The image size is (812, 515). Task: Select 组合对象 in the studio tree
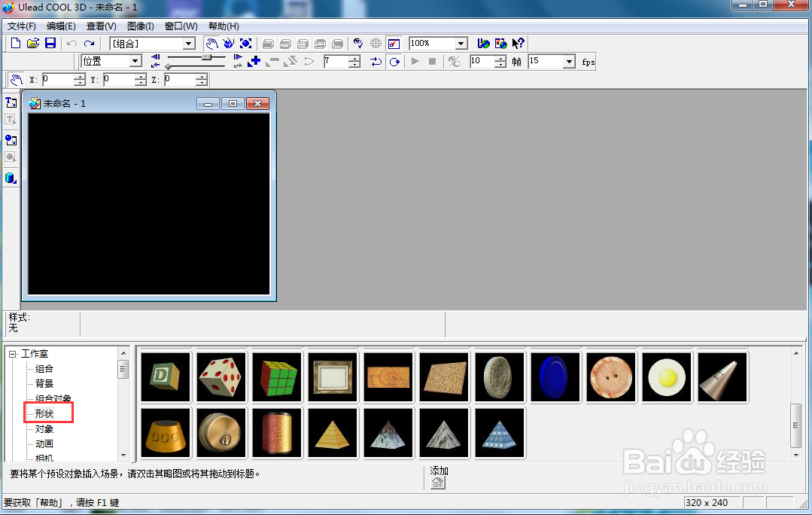coord(53,398)
